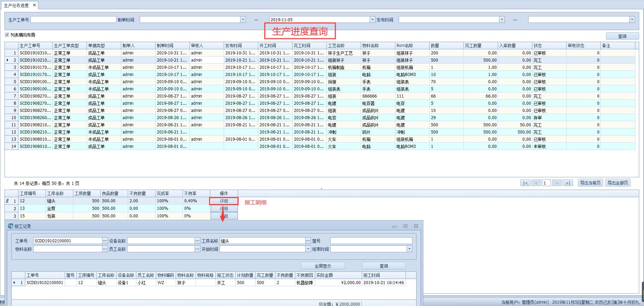
Task: Select row 7 with material 666666
Action: click(x=320, y=96)
